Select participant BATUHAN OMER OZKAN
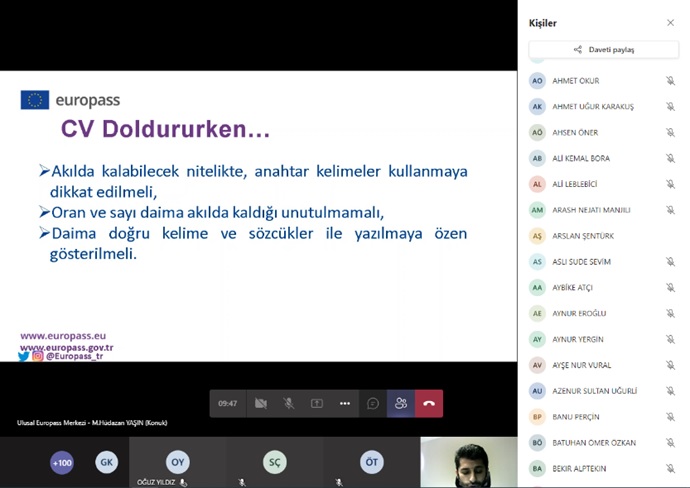The image size is (690, 488). pyautogui.click(x=602, y=443)
